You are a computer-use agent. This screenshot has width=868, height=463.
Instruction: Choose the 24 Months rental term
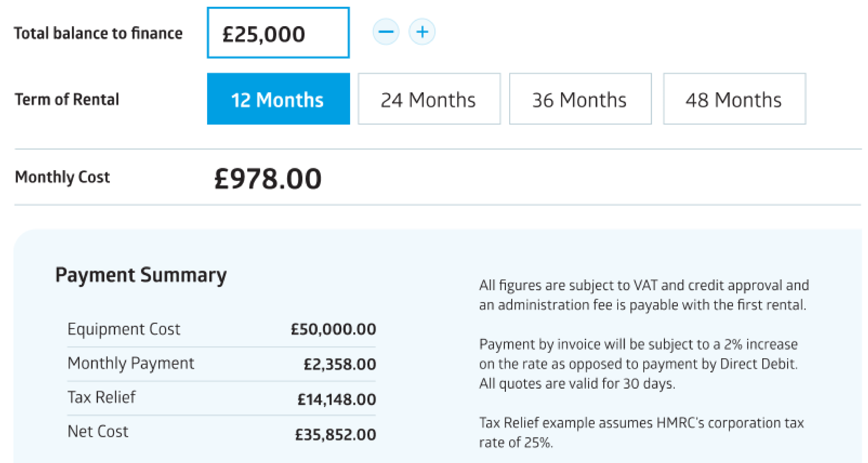pyautogui.click(x=429, y=99)
